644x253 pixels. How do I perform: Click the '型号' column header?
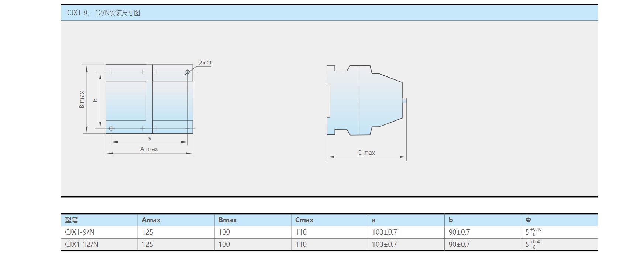click(72, 220)
